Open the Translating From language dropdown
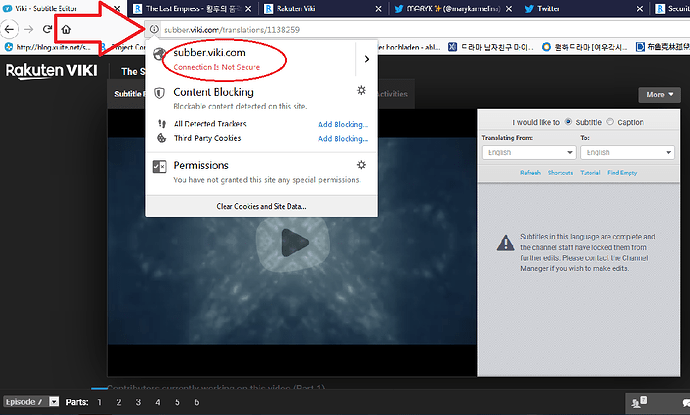Viewport: 690px width, 415px height. [x=529, y=152]
